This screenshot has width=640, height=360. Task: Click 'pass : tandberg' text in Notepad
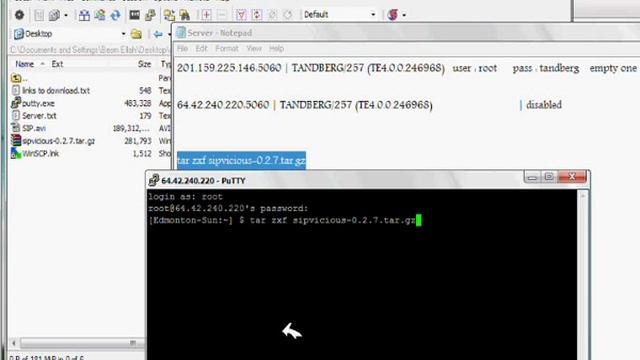point(546,68)
